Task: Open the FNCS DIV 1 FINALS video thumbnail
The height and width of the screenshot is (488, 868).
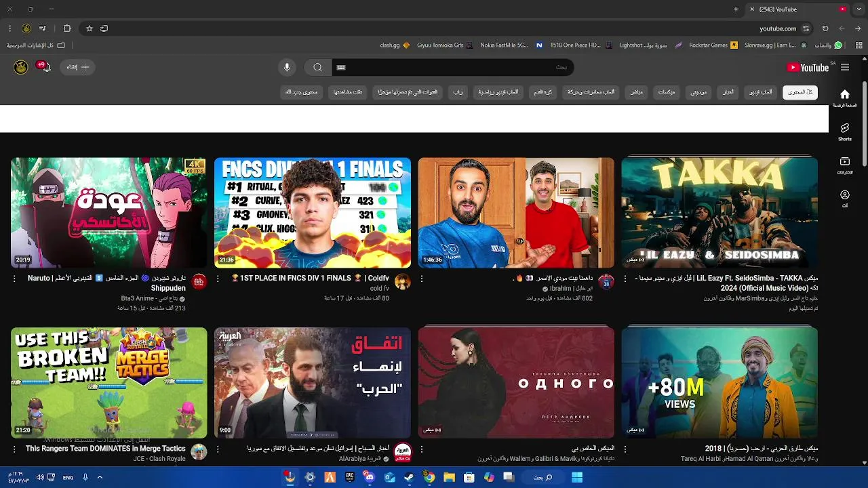Action: [313, 213]
